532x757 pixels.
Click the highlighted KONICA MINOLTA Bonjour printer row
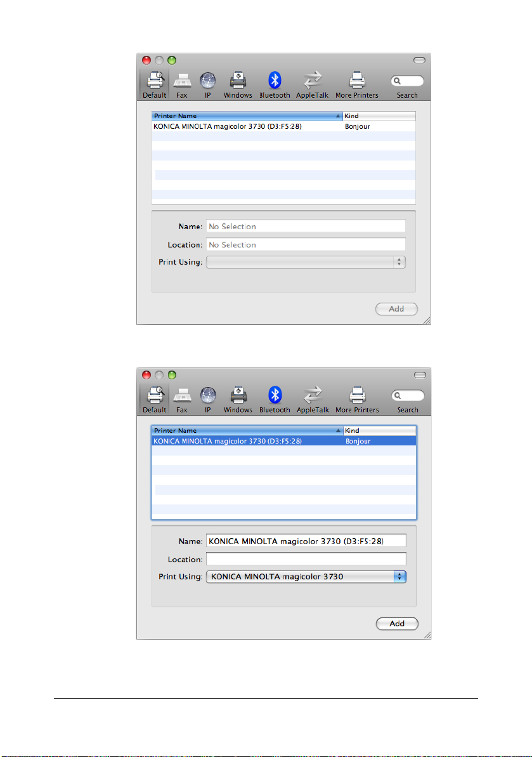(x=246, y=440)
